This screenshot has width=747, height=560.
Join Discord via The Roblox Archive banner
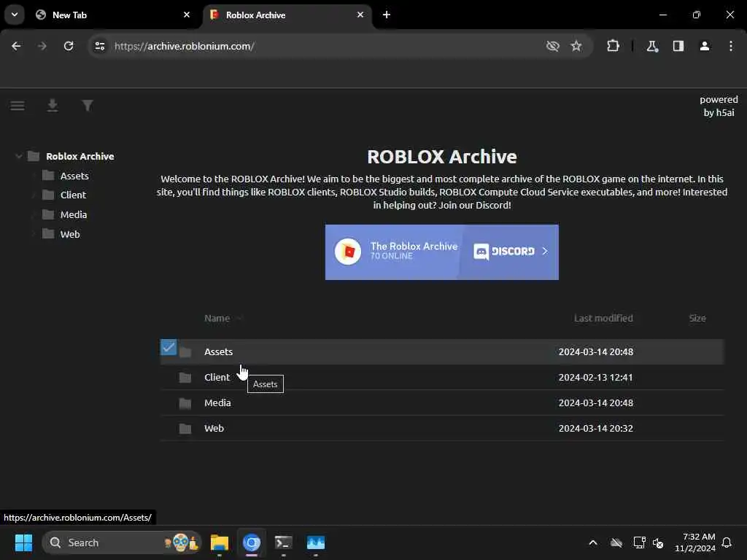coord(441,252)
